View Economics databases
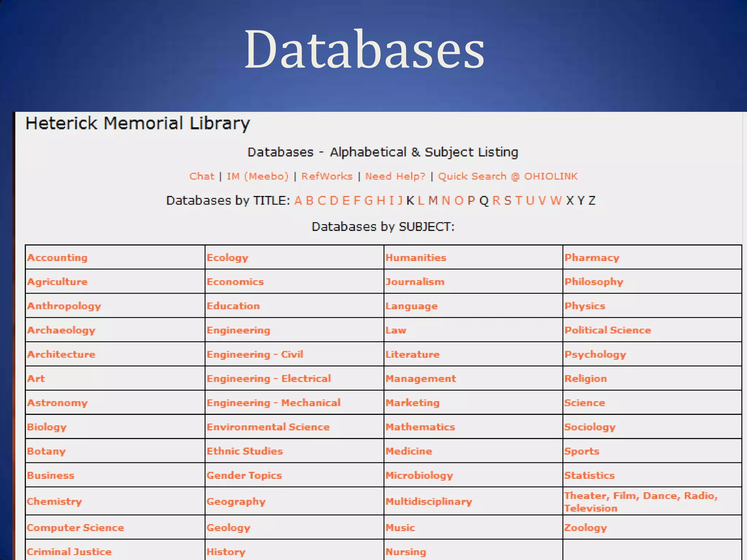 pos(235,282)
